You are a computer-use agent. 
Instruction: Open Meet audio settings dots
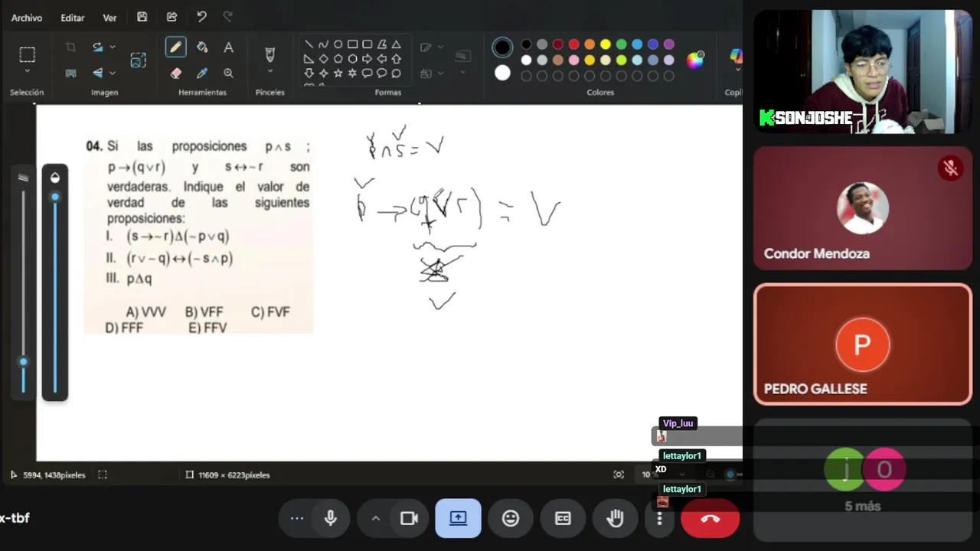coord(297,518)
